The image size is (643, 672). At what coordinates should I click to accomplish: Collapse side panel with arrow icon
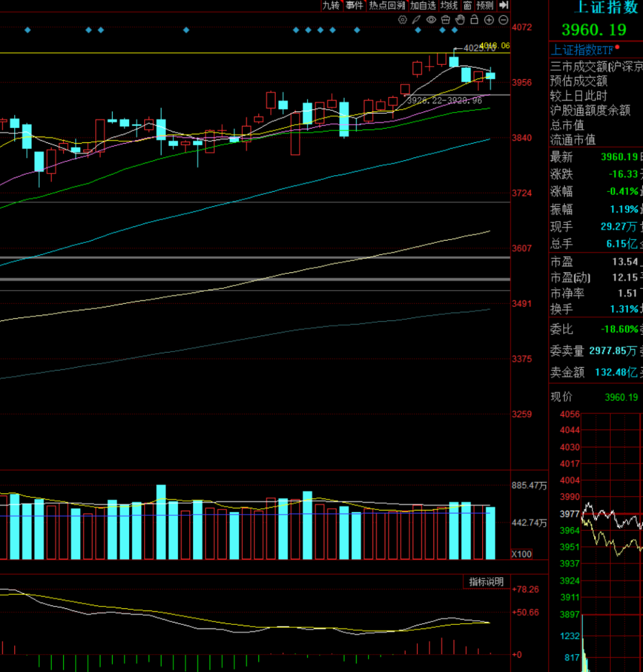pyautogui.click(x=504, y=5)
